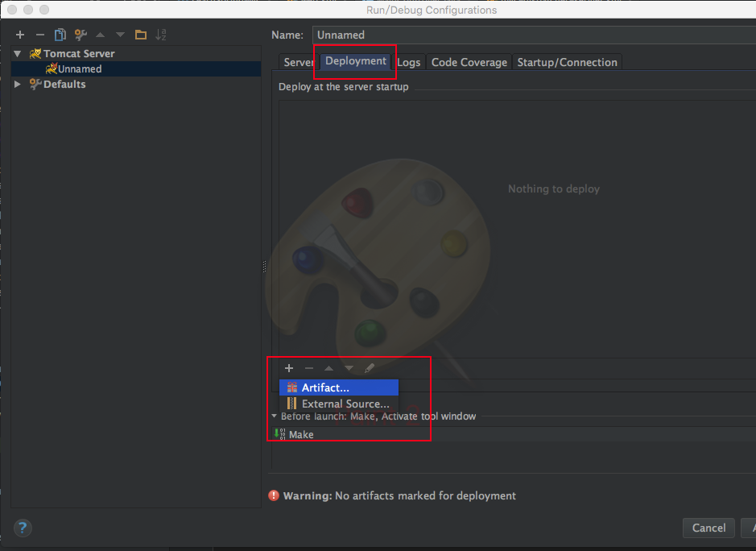Move configuration up in the left toolbar
Screen dimensions: 756x551
pyautogui.click(x=101, y=35)
